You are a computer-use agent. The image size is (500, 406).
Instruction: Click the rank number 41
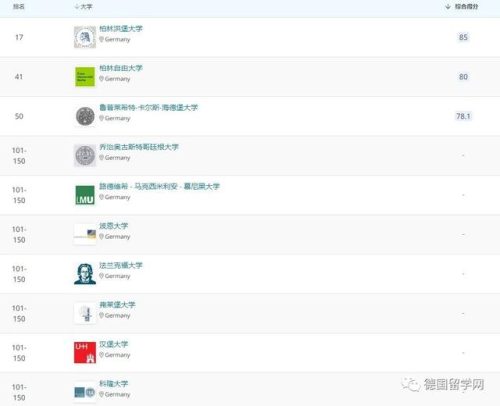point(19,77)
